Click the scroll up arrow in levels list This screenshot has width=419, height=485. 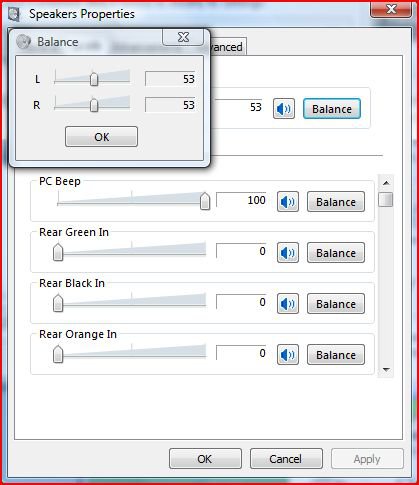tap(386, 183)
